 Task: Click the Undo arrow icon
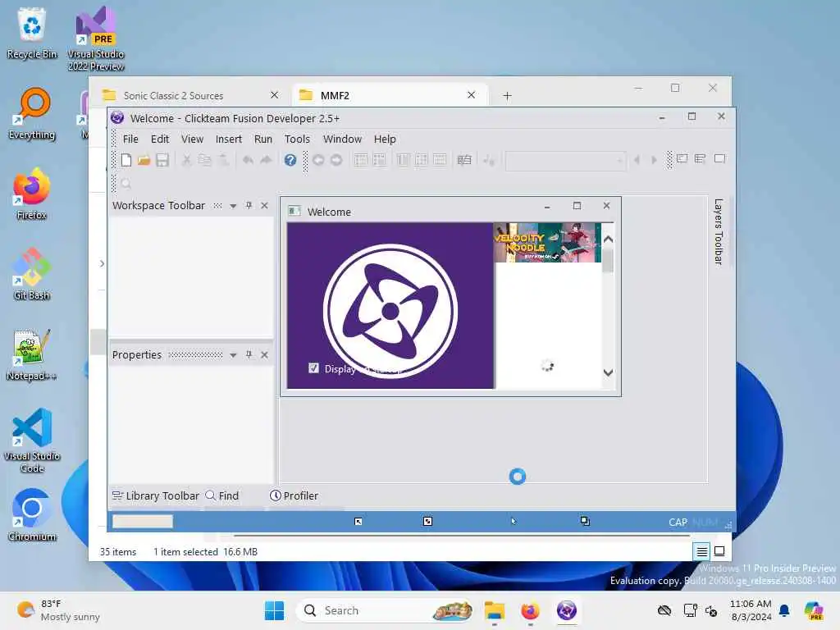[x=248, y=160]
